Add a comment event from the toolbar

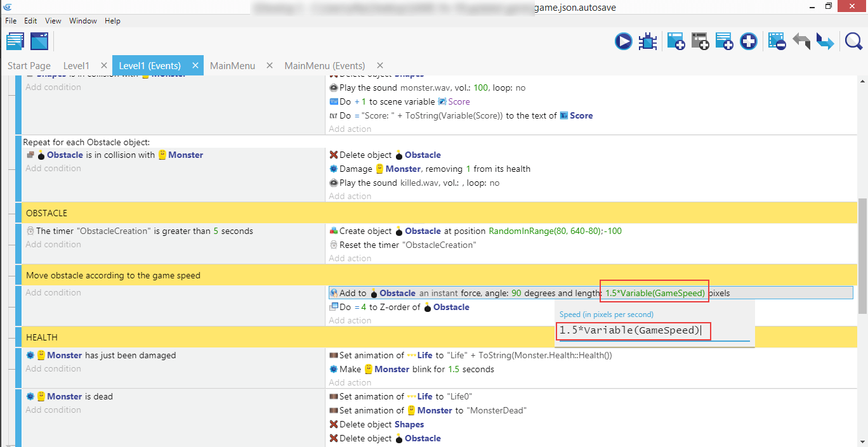[x=724, y=42]
